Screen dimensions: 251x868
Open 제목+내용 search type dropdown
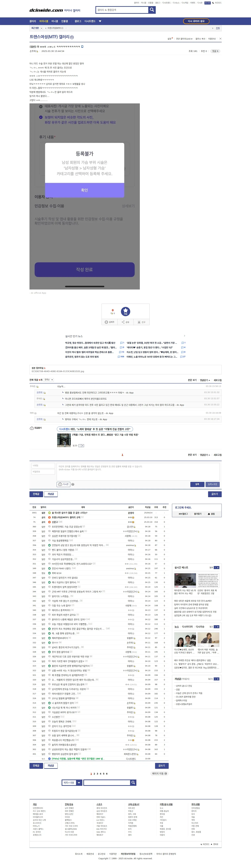click(72, 783)
